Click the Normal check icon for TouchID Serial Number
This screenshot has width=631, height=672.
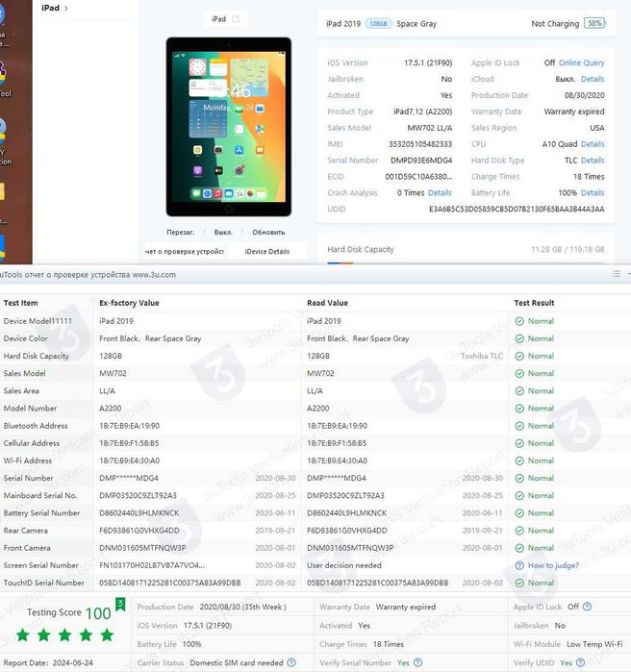coord(519,583)
